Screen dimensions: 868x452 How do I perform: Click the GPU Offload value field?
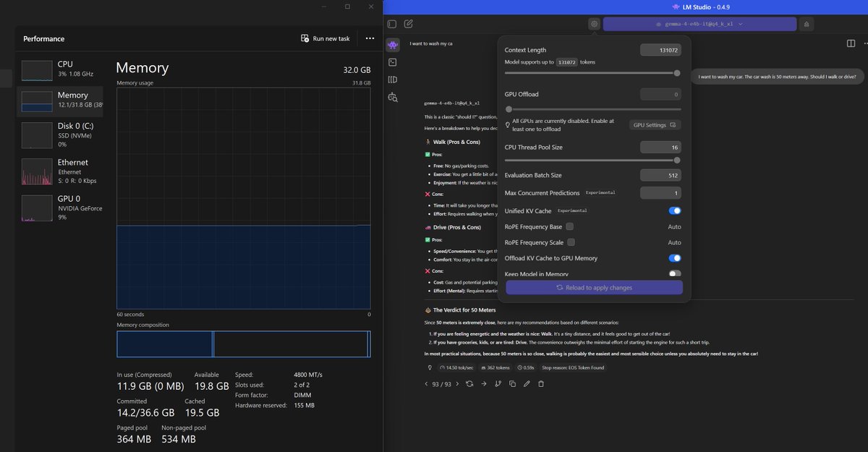(661, 94)
